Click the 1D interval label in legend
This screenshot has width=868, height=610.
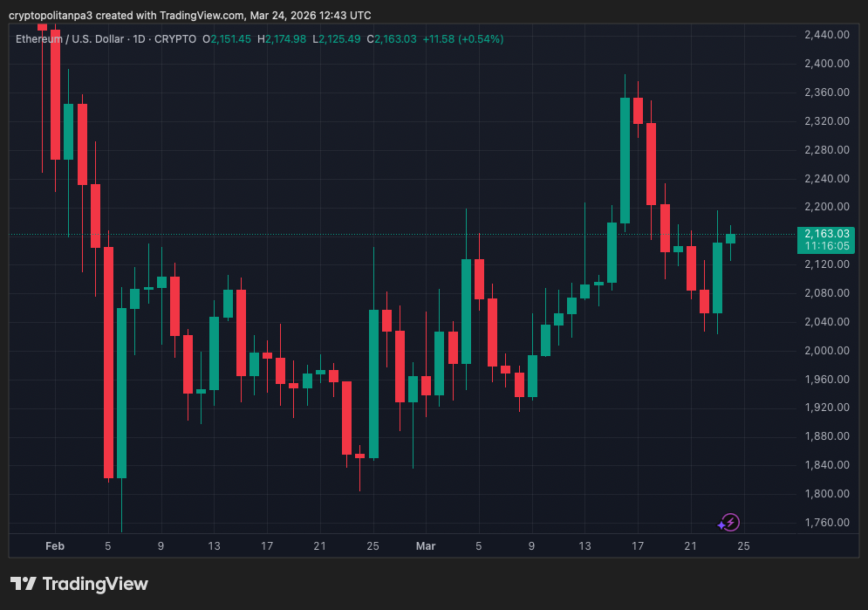click(139, 39)
